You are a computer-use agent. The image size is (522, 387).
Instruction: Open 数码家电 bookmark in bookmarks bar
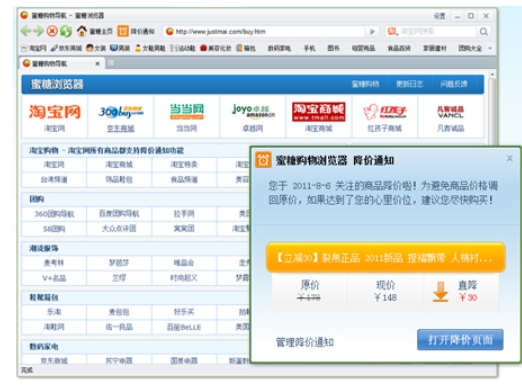coord(279,48)
